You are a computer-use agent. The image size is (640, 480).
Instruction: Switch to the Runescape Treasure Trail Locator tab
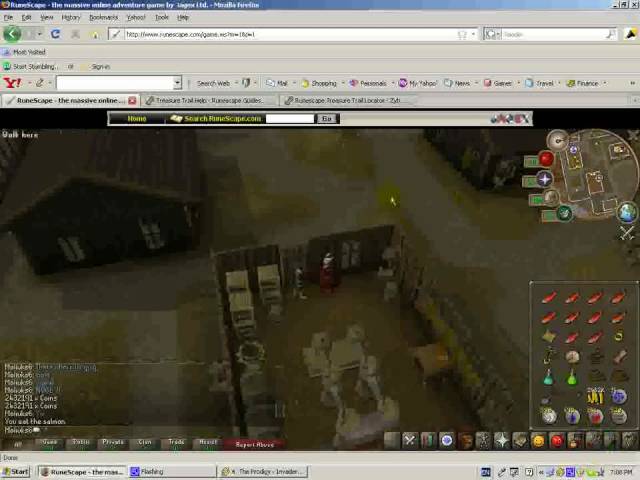coord(347,100)
